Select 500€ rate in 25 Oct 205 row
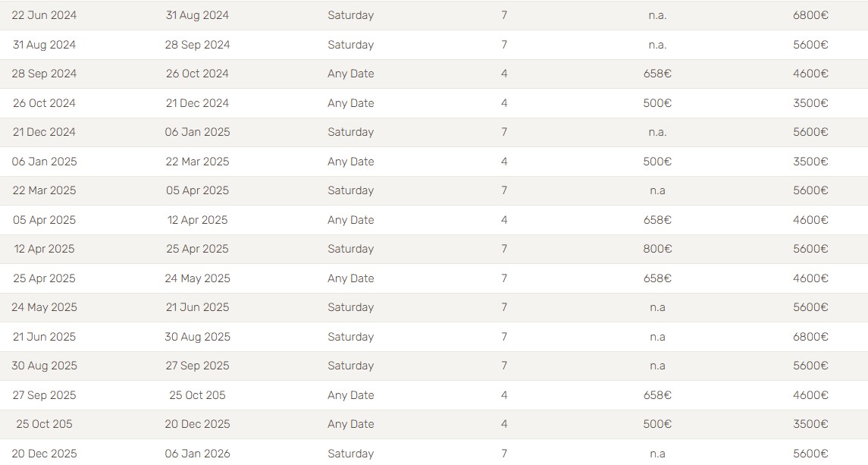This screenshot has width=868, height=465. [657, 424]
